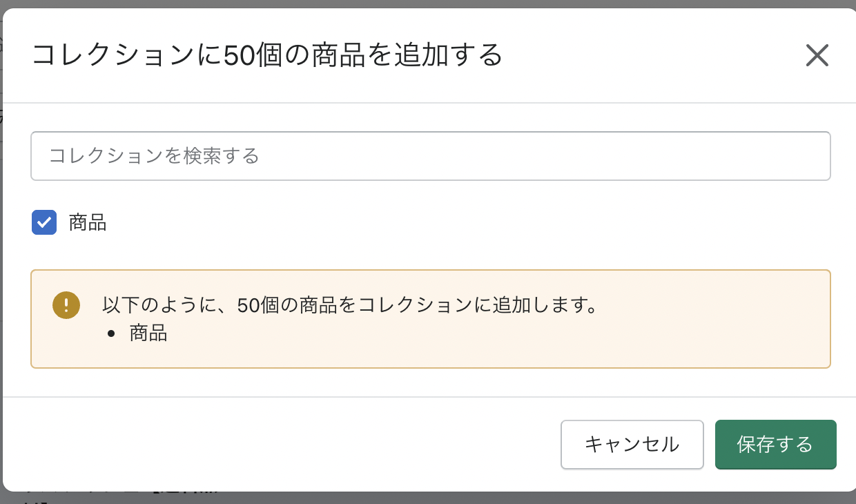The height and width of the screenshot is (504, 856).
Task: Click the dimmed backdrop below the dialog
Action: point(428,498)
